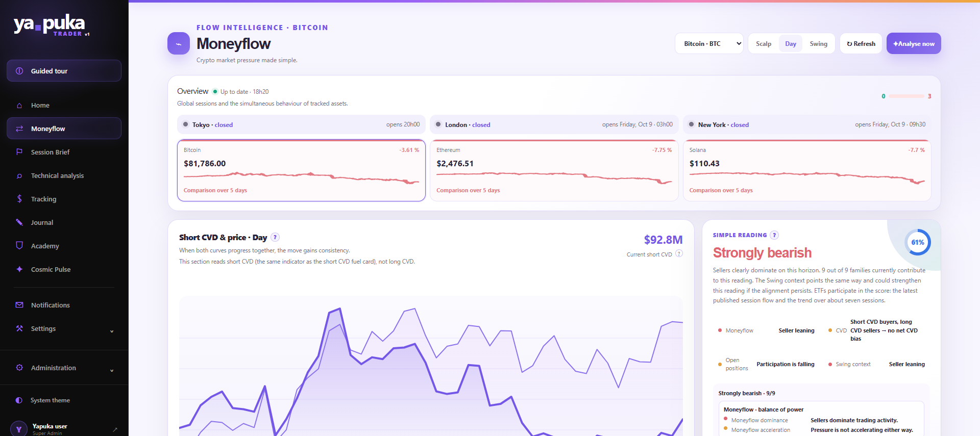
Task: Click the Yapuka user avatar
Action: coord(19,429)
